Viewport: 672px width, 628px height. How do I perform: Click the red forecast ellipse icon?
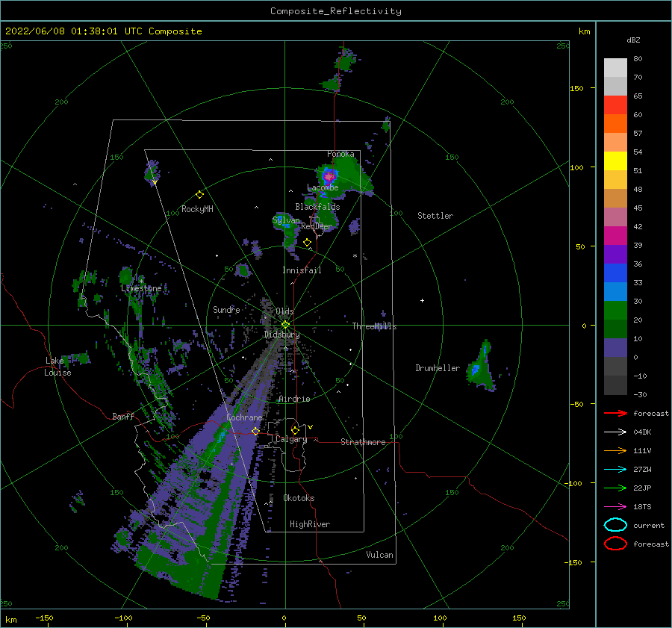615,544
